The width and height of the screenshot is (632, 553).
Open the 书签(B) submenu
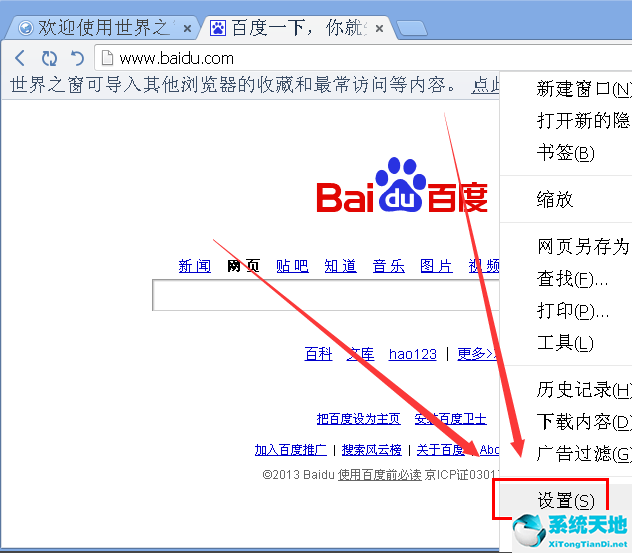point(566,153)
